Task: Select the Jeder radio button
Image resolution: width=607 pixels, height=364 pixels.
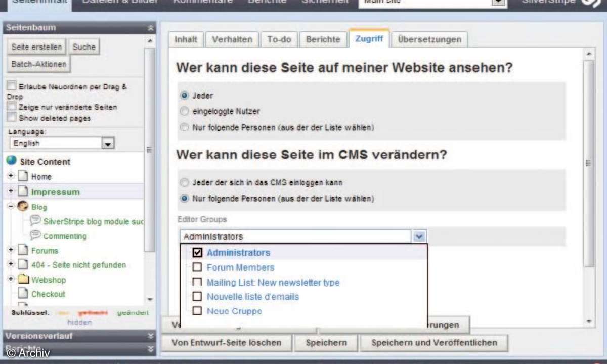Action: 185,95
